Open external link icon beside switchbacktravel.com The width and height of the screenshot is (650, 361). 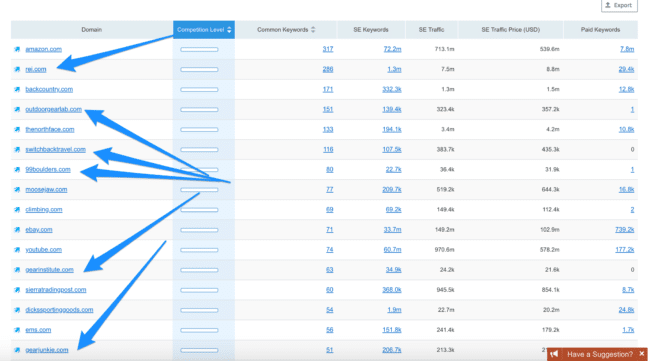17,150
